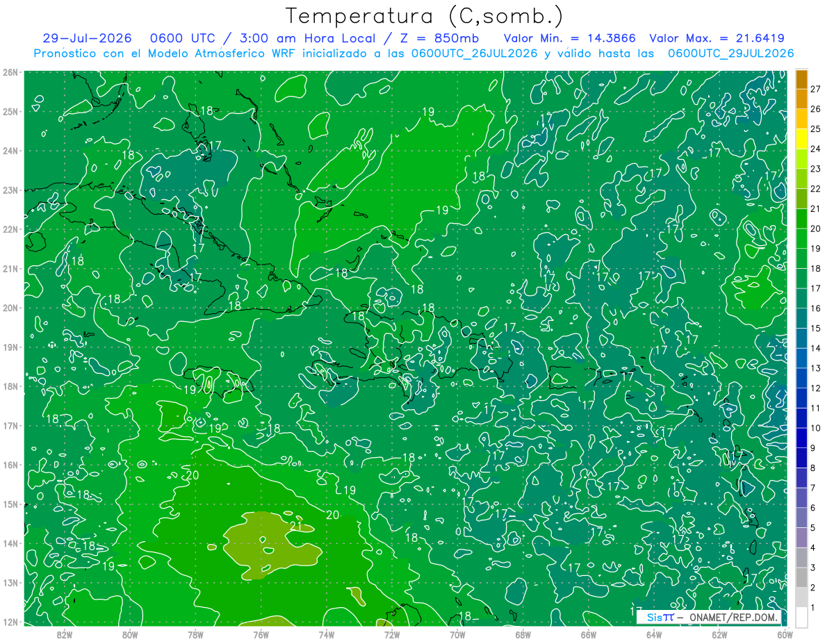Click the latitude label "23N"
Screen dimensions: 834x644
click(10, 190)
